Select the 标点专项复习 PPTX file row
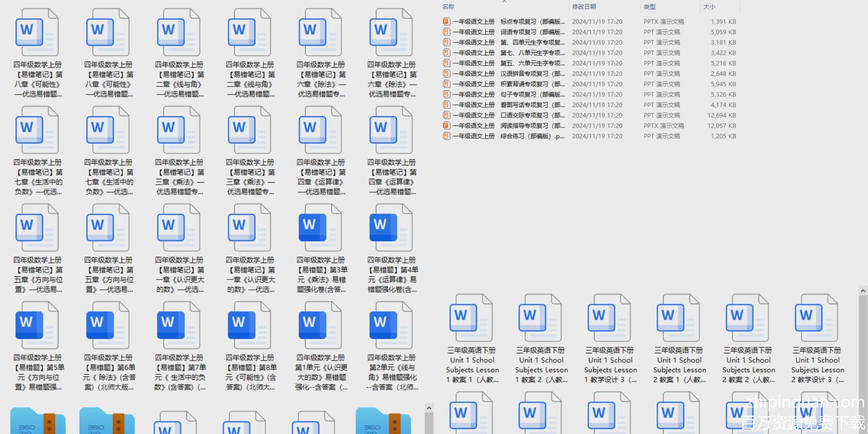The image size is (868, 434). point(503,22)
